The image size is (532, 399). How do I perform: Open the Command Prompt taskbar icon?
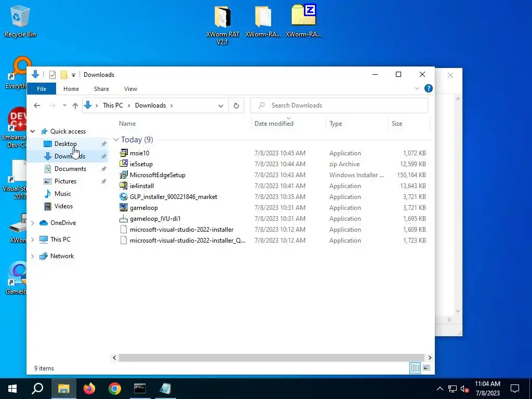(140, 389)
